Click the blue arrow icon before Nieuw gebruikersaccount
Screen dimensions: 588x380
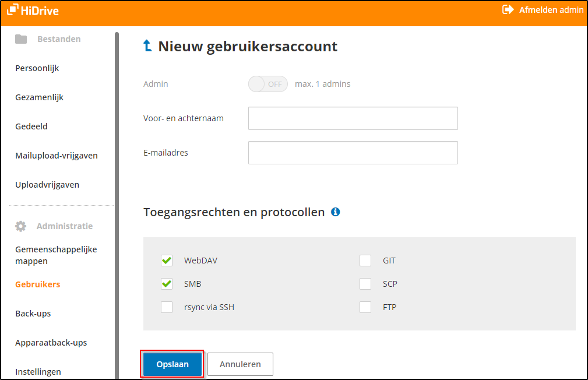[148, 46]
